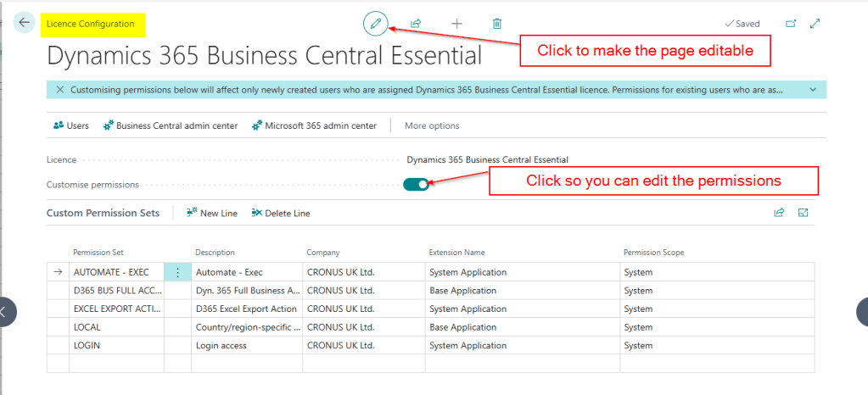
Task: Open page in new window icon
Action: (791, 24)
